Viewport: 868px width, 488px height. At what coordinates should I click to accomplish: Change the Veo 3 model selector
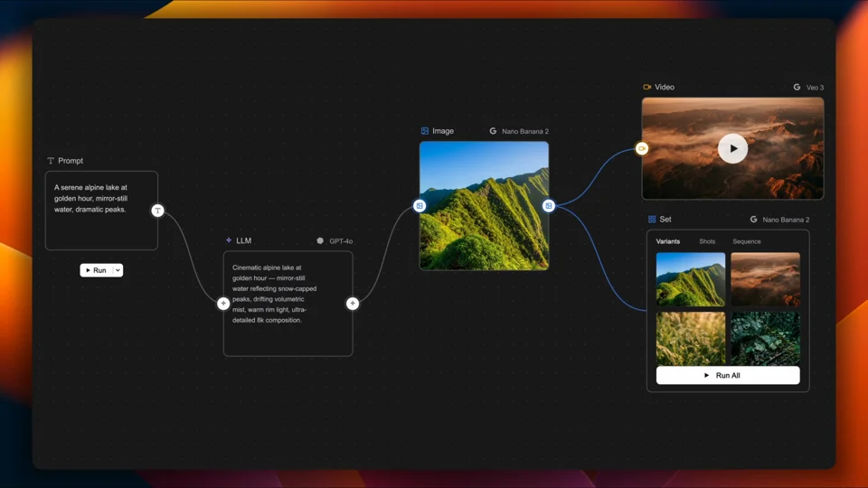pos(808,87)
